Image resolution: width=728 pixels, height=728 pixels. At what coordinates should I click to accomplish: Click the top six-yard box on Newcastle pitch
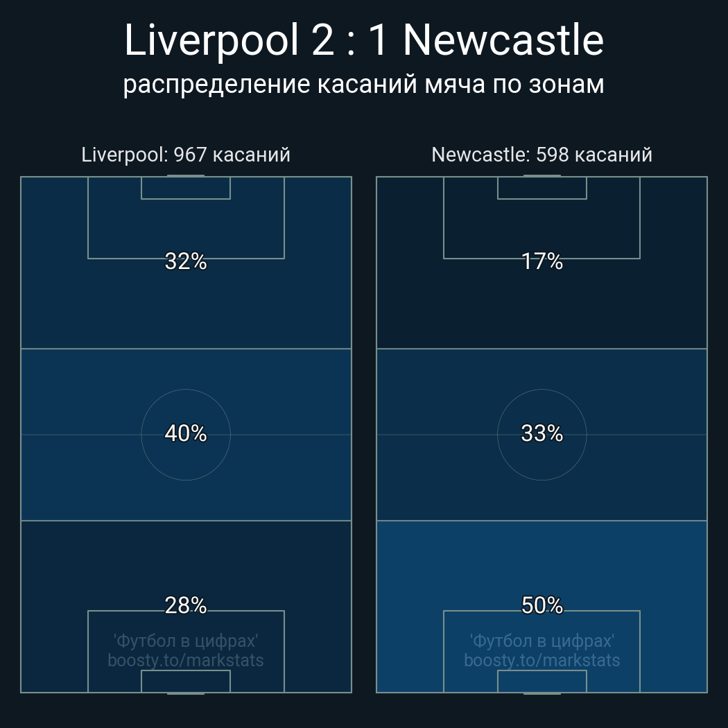[541, 189]
